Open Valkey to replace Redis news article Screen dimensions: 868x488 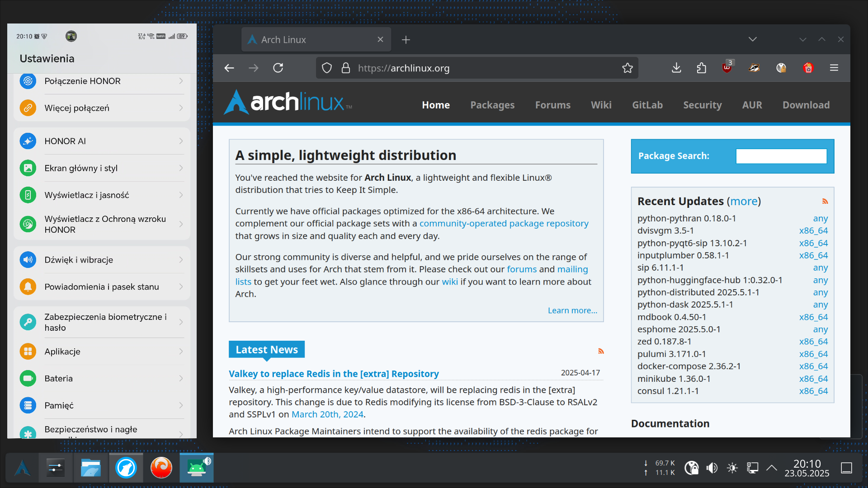[334, 374]
